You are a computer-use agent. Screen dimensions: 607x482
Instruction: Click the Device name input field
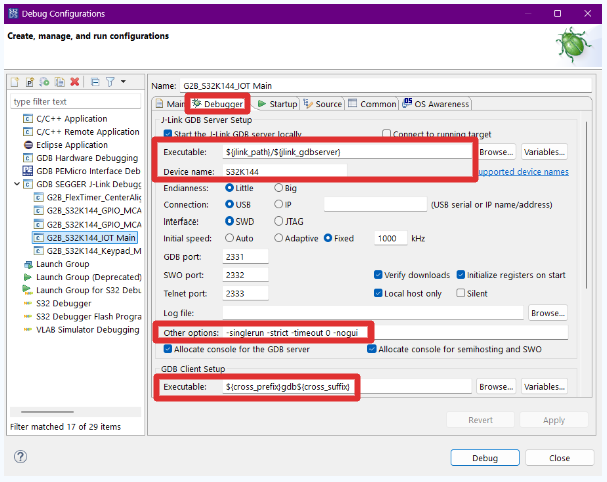point(285,172)
